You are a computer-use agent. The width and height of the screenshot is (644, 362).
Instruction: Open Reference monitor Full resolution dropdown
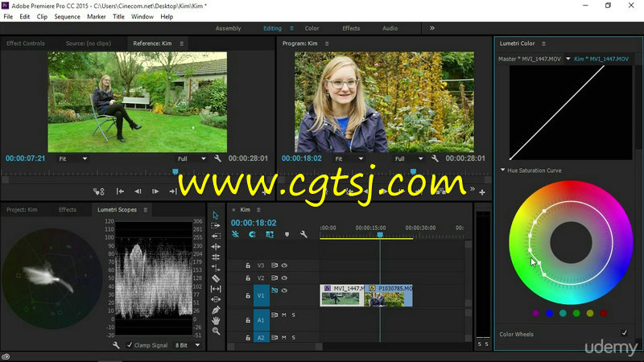point(192,158)
